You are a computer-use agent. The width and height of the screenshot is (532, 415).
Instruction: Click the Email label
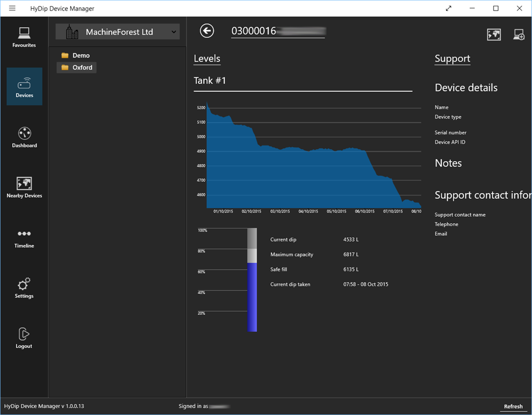[441, 234]
